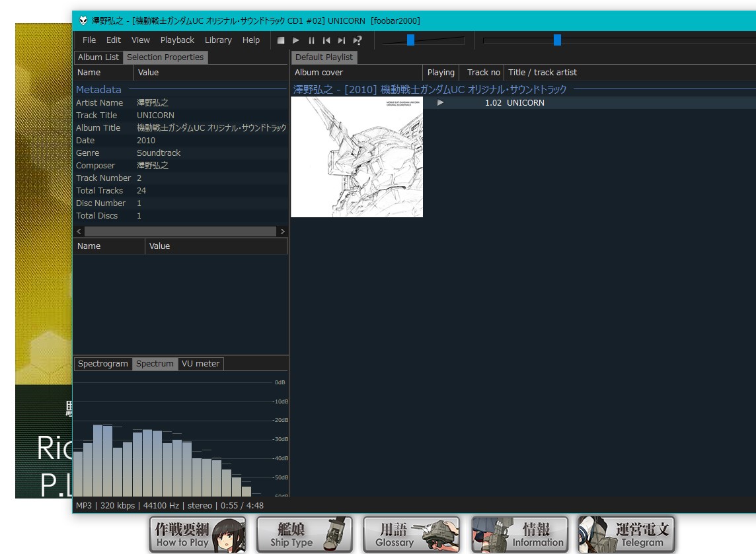Go to the previous track
The image size is (756, 554).
pyautogui.click(x=326, y=40)
